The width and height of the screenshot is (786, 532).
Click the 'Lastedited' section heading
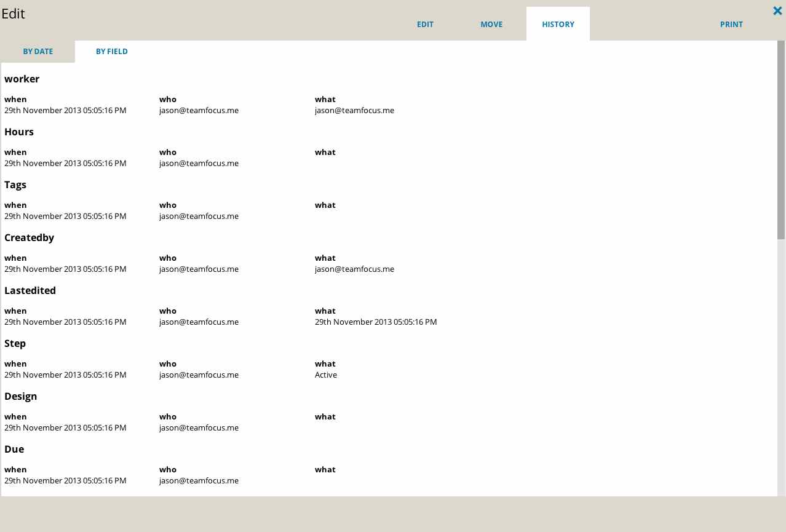click(x=30, y=291)
